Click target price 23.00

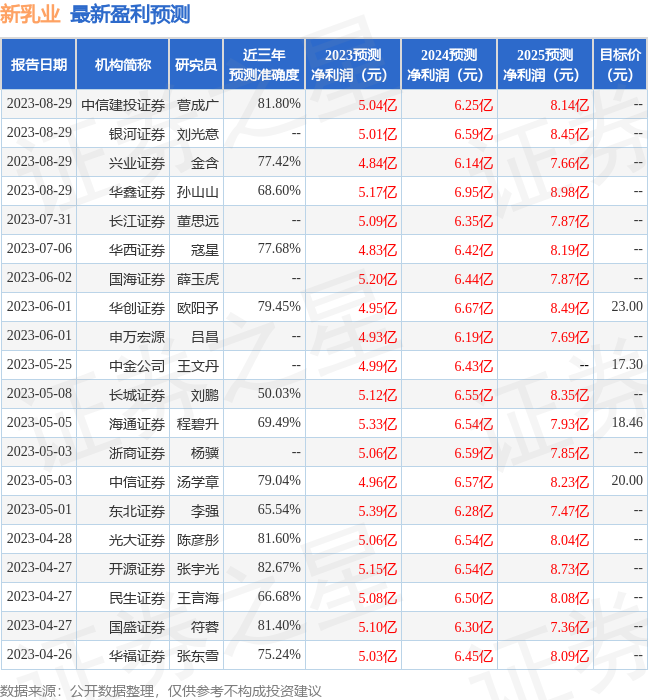[627, 306]
